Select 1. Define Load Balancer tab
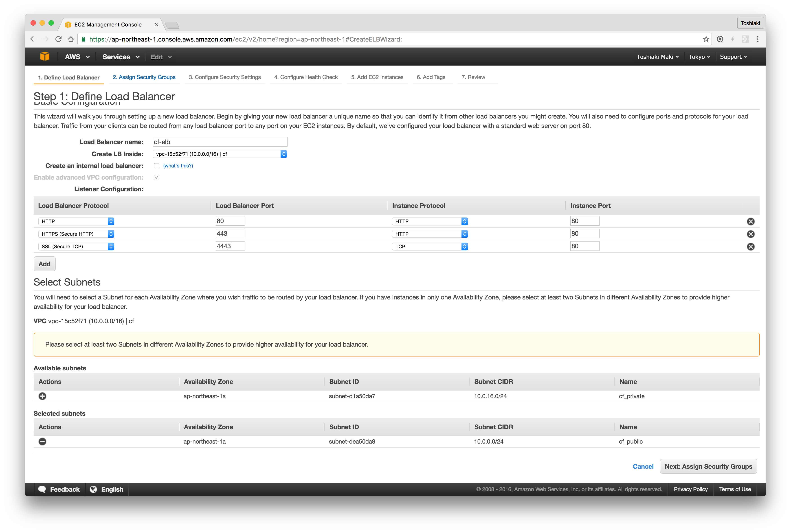Image resolution: width=791 pixels, height=532 pixels. point(69,77)
